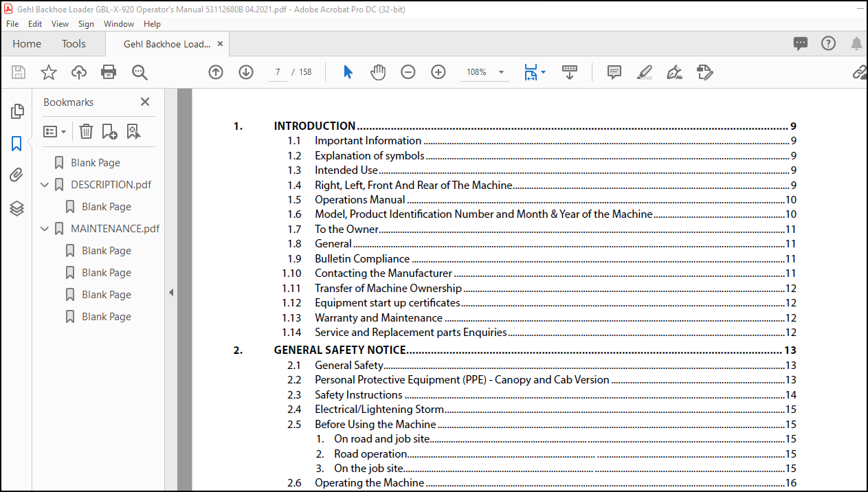868x492 pixels.
Task: Switch to the Home tab
Action: 27,43
